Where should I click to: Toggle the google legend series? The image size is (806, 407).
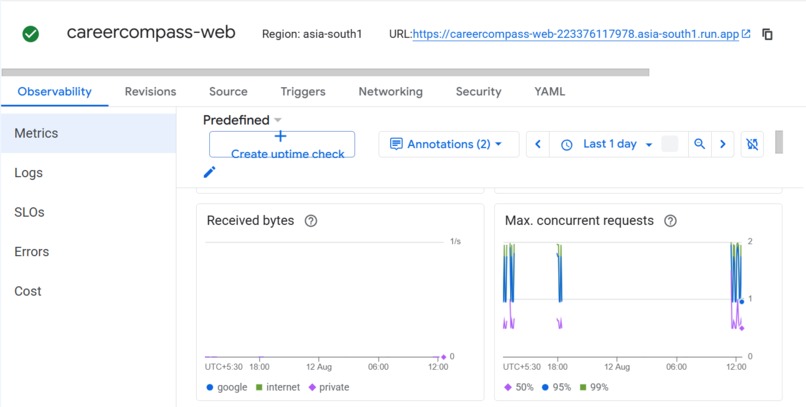(x=227, y=387)
